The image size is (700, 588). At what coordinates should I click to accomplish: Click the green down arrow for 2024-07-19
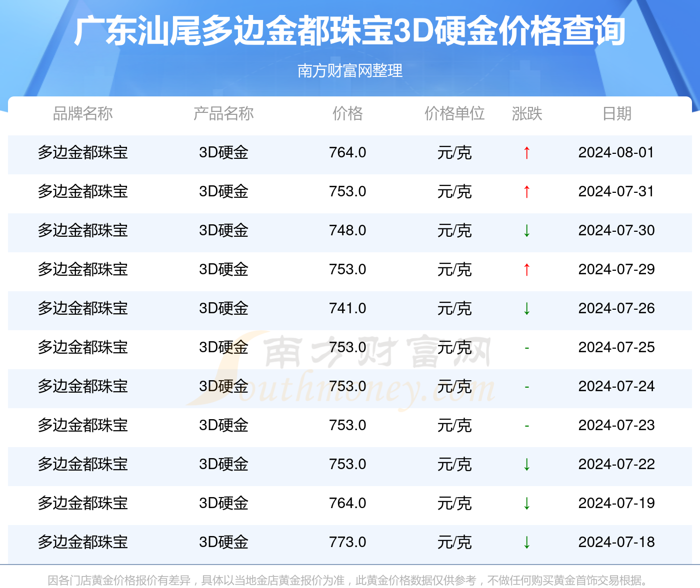(x=527, y=503)
